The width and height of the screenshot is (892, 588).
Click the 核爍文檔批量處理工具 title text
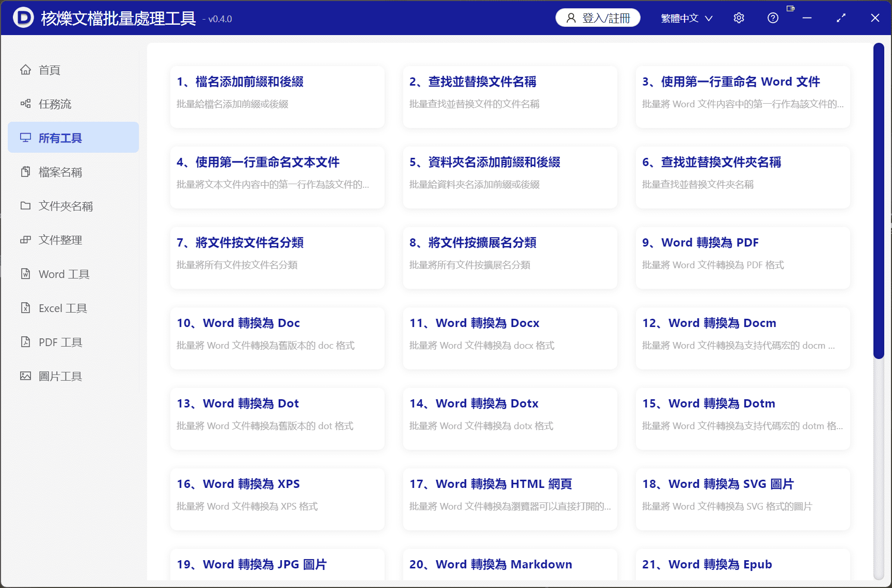tap(118, 19)
